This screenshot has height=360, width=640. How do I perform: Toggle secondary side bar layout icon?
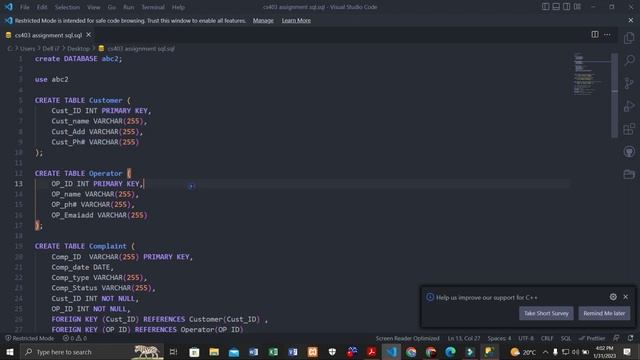click(x=567, y=7)
